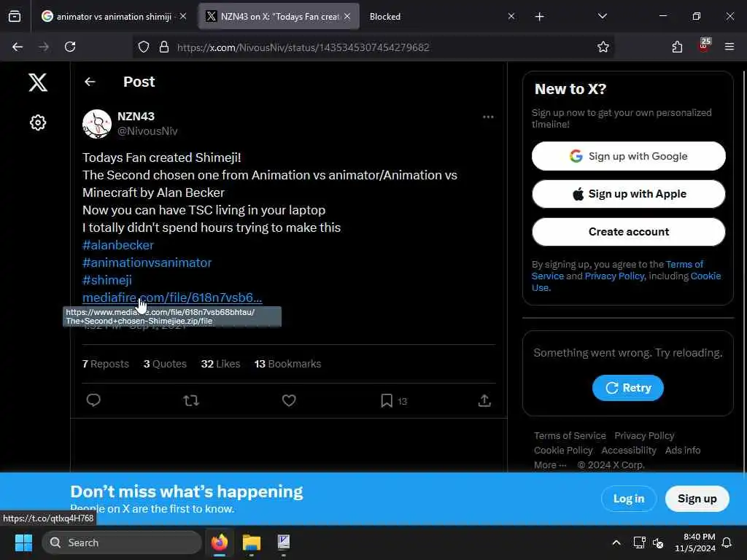The height and width of the screenshot is (560, 747).
Task: Focus the taskbar Search box
Action: point(122,542)
